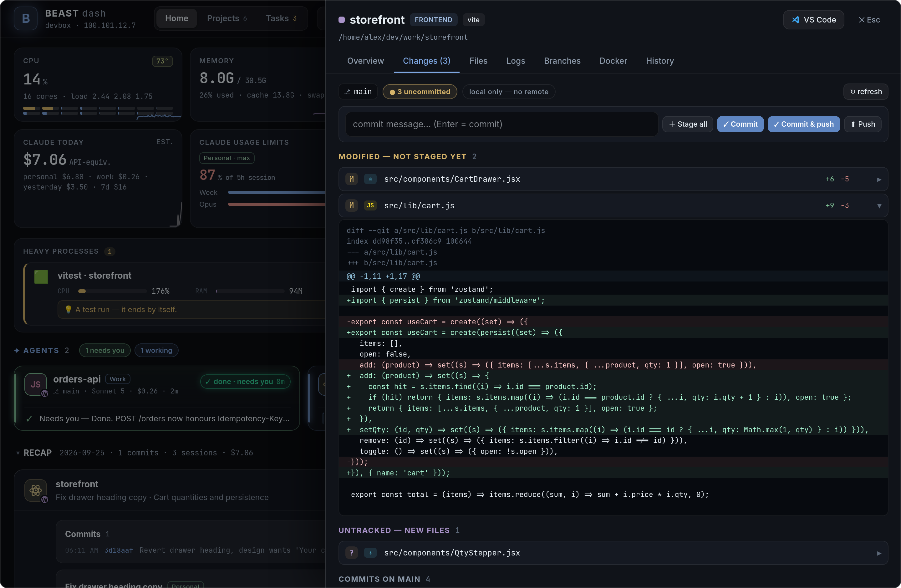This screenshot has height=588, width=901.
Task: Click the Commit button
Action: point(740,124)
